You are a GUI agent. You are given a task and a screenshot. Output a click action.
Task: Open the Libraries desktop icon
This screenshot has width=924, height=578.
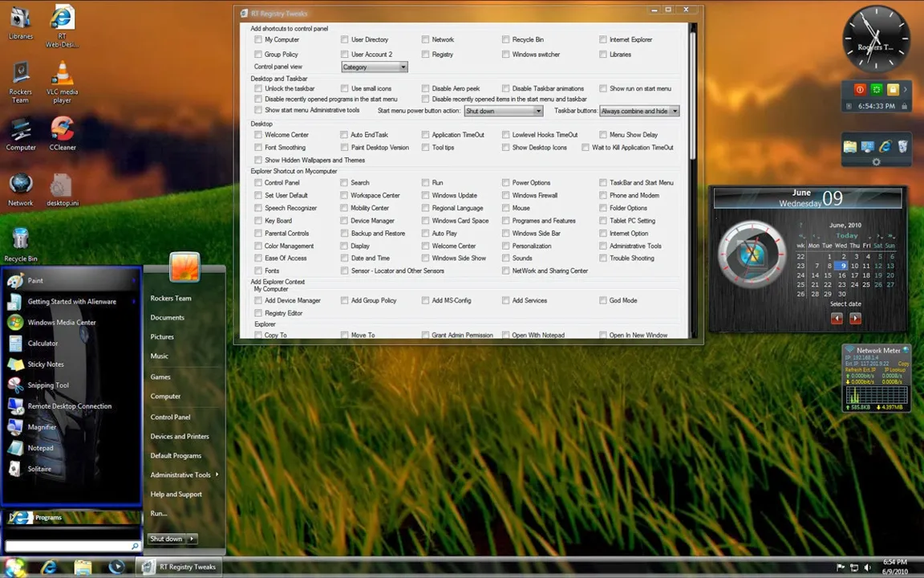click(x=21, y=22)
